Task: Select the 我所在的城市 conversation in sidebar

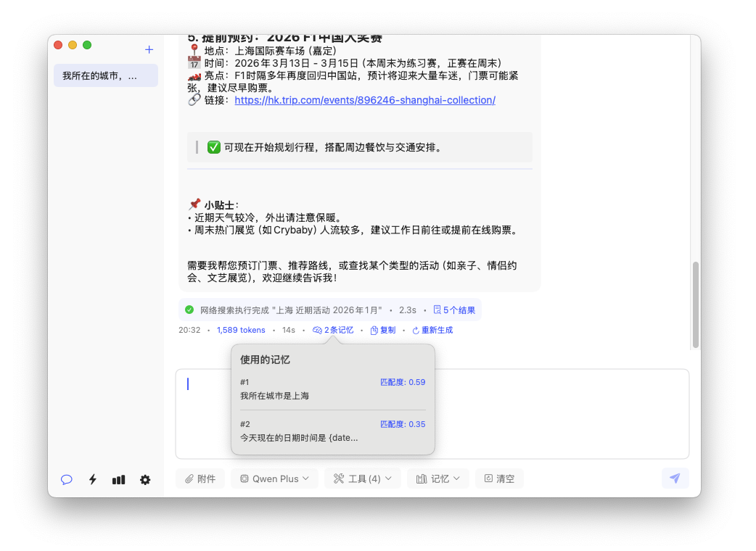Action: 106,75
